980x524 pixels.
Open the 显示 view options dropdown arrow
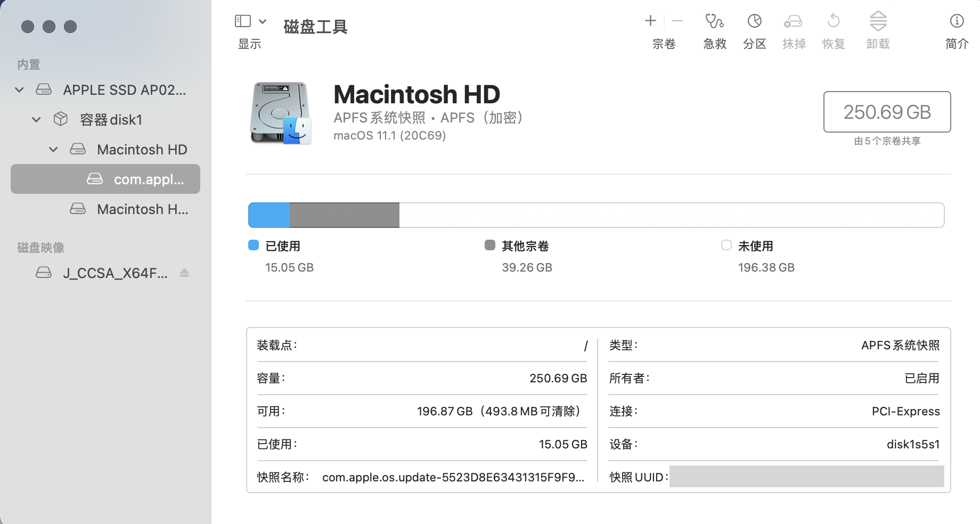coord(263,21)
